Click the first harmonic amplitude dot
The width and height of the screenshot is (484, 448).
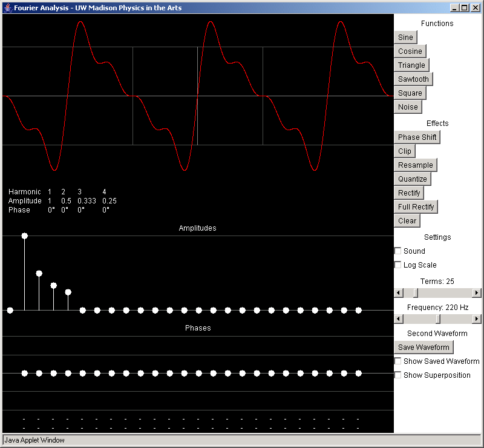coord(24,236)
